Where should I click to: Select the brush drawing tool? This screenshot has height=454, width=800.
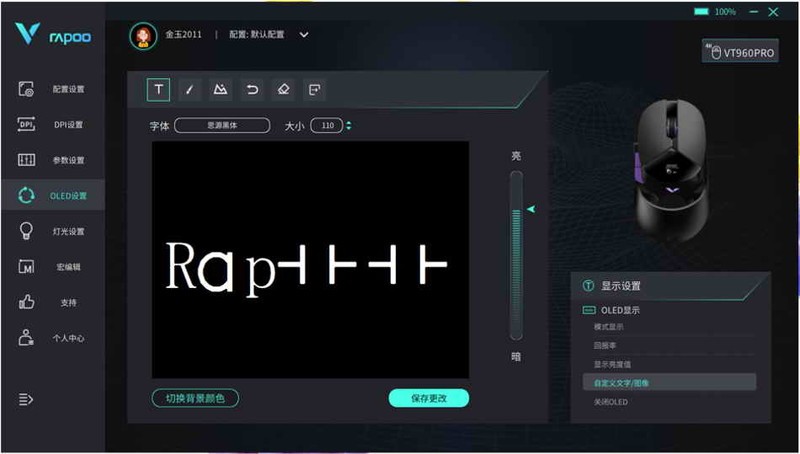(189, 90)
